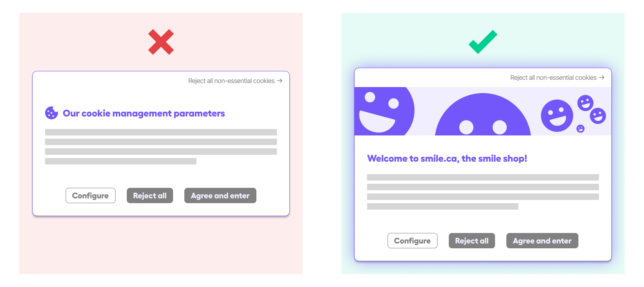Image resolution: width=644 pixels, height=287 pixels.
Task: Click the big half-circle face in banner center
Action: pos(483,114)
